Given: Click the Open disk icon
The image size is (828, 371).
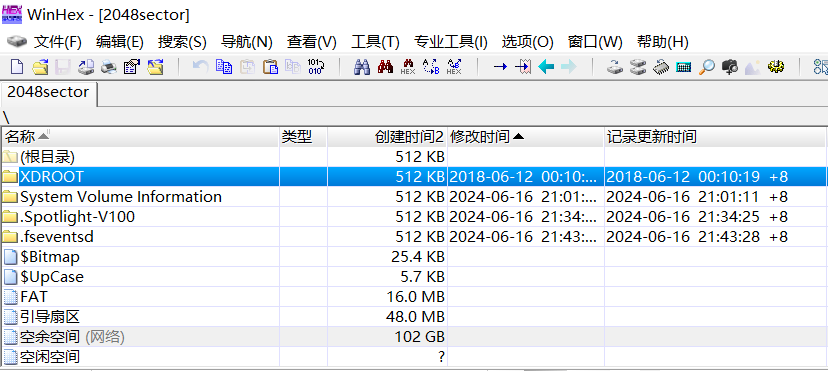Looking at the screenshot, I should [614, 67].
